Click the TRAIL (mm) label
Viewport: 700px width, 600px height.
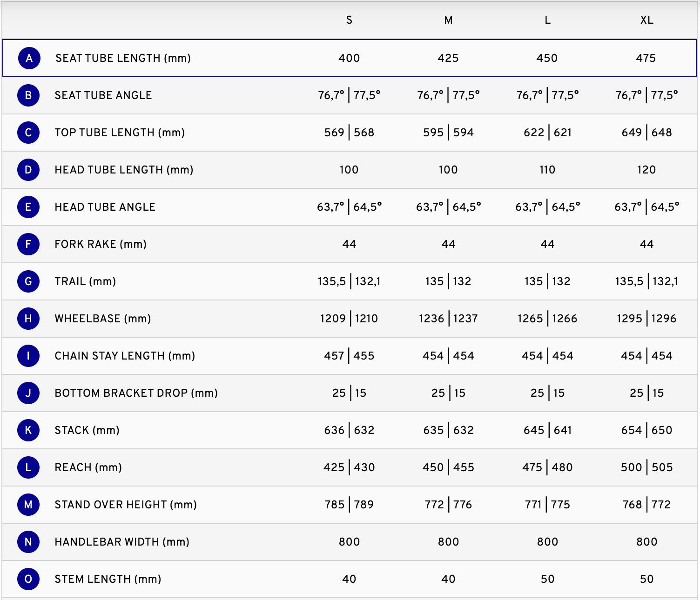pyautogui.click(x=85, y=281)
